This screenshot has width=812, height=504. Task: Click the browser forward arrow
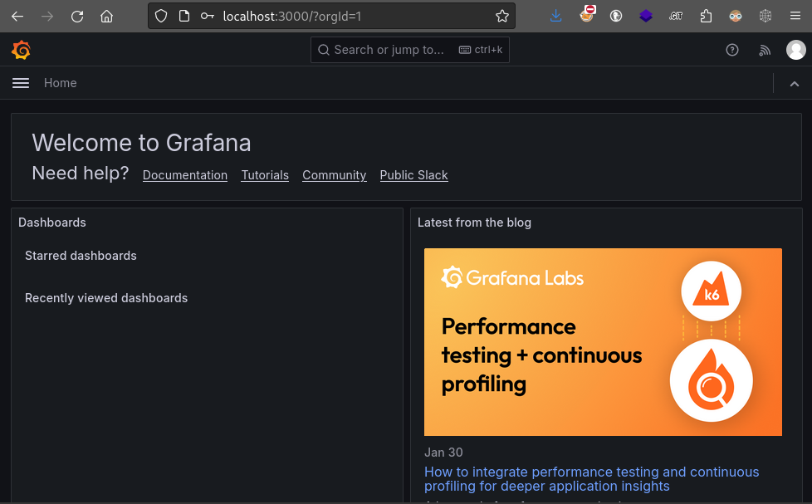pos(47,16)
